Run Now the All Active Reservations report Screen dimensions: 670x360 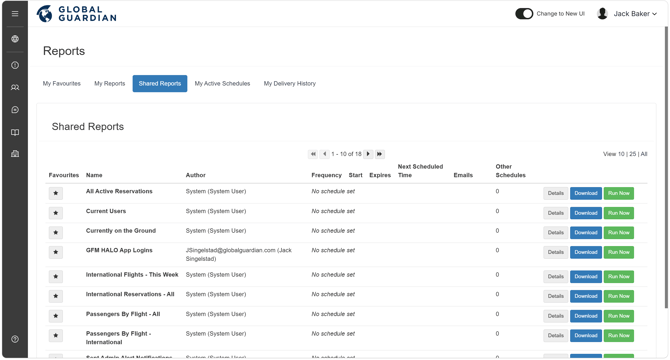pos(619,193)
